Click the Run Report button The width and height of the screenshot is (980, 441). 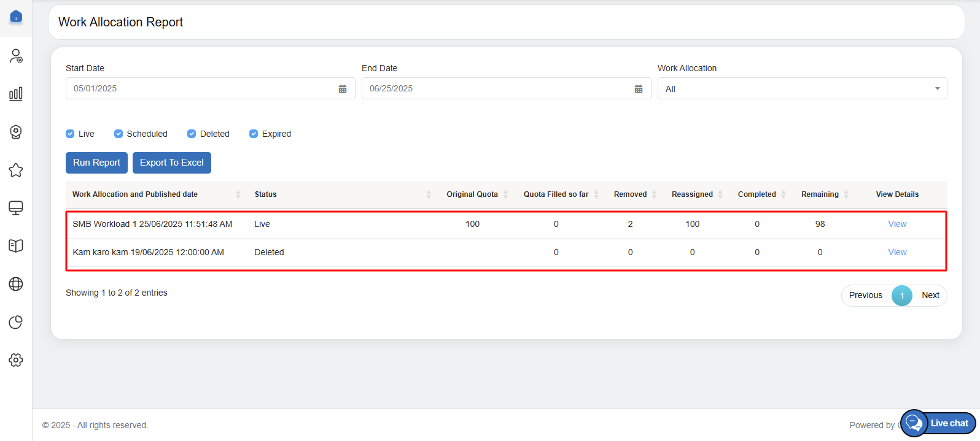pyautogui.click(x=96, y=163)
